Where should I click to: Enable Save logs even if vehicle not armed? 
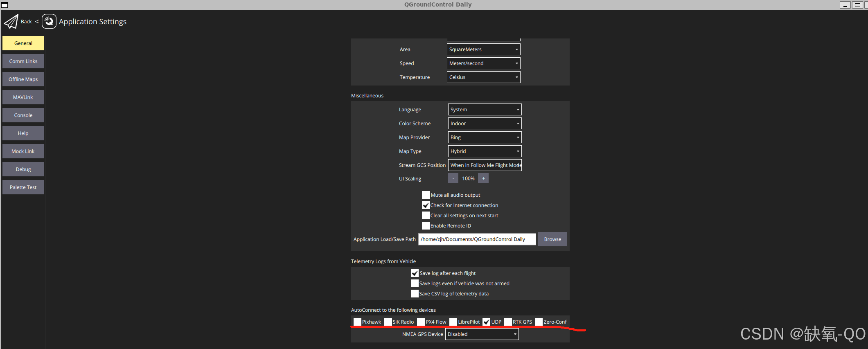tap(415, 284)
